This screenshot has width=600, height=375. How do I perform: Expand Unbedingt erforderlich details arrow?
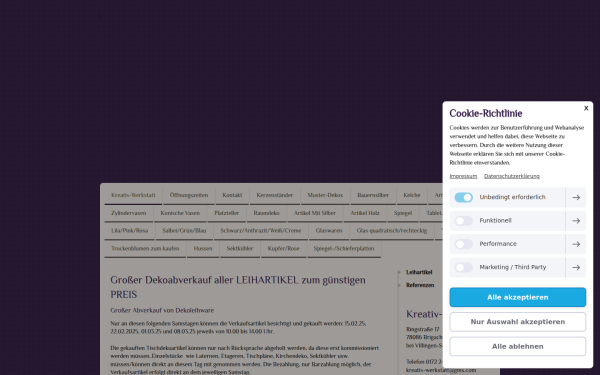click(576, 197)
